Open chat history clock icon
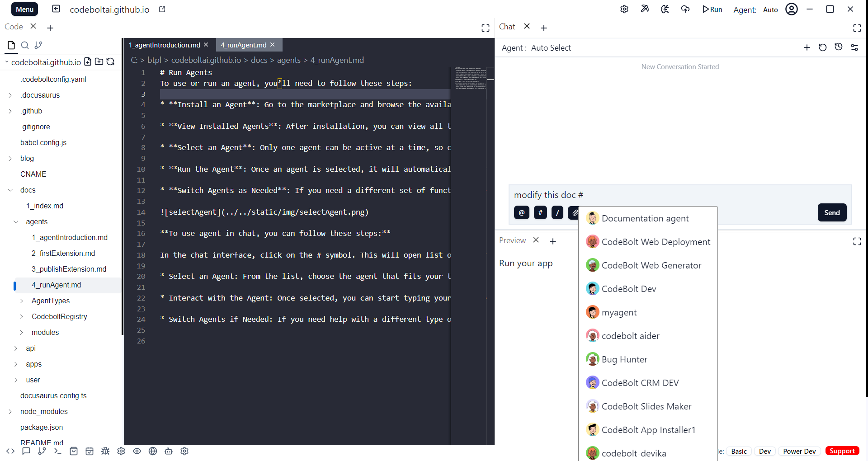 pos(839,47)
